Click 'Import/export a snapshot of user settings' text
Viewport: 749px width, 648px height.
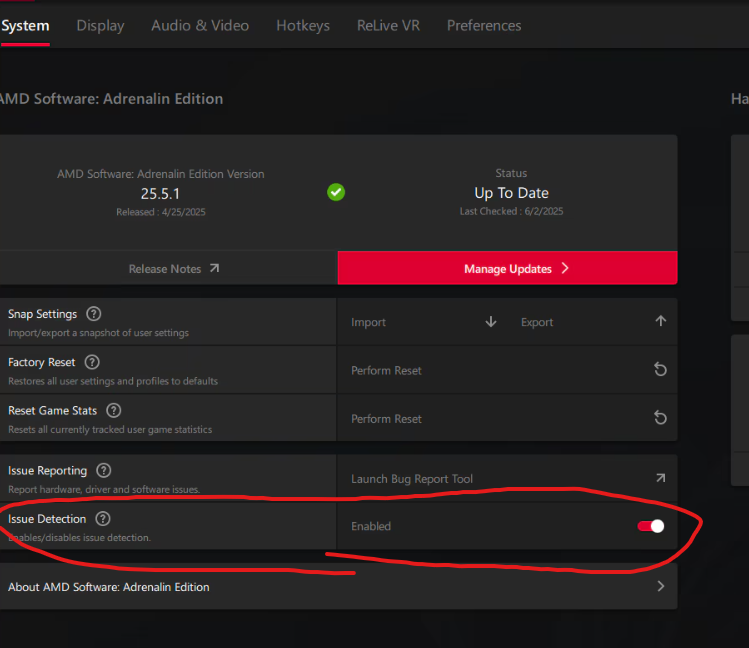click(98, 333)
